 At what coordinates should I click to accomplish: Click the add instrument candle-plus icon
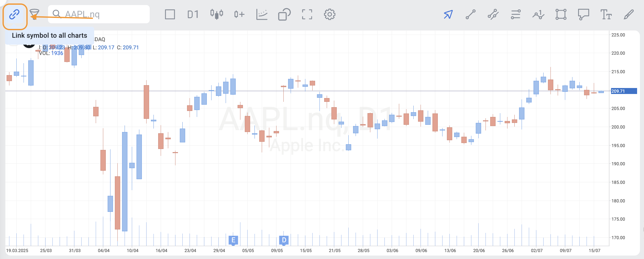(x=239, y=14)
